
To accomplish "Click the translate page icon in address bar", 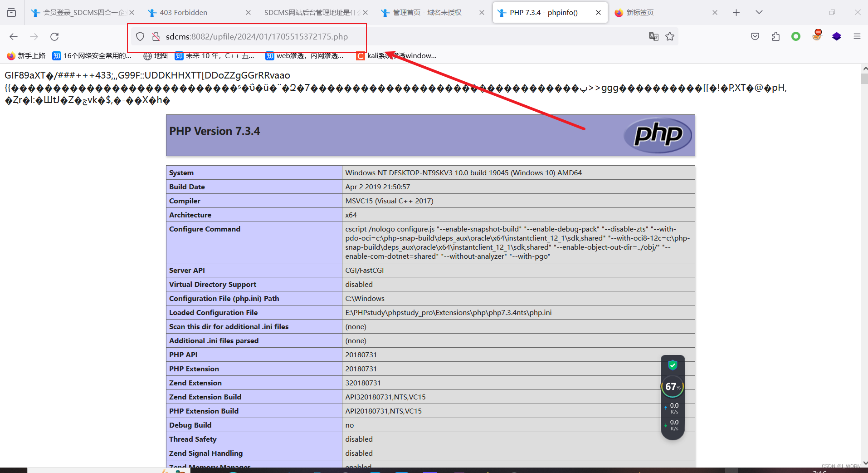I will pos(653,36).
